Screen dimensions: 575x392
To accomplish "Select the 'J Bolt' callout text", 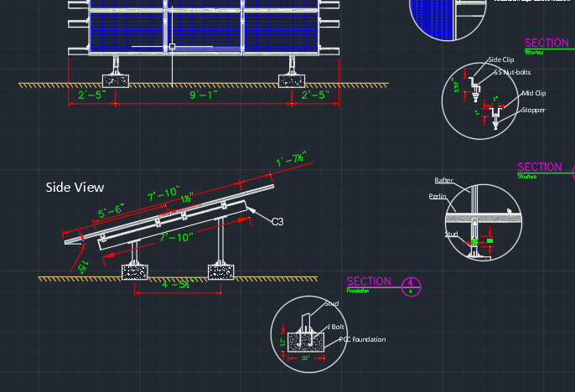I will pos(336,327).
